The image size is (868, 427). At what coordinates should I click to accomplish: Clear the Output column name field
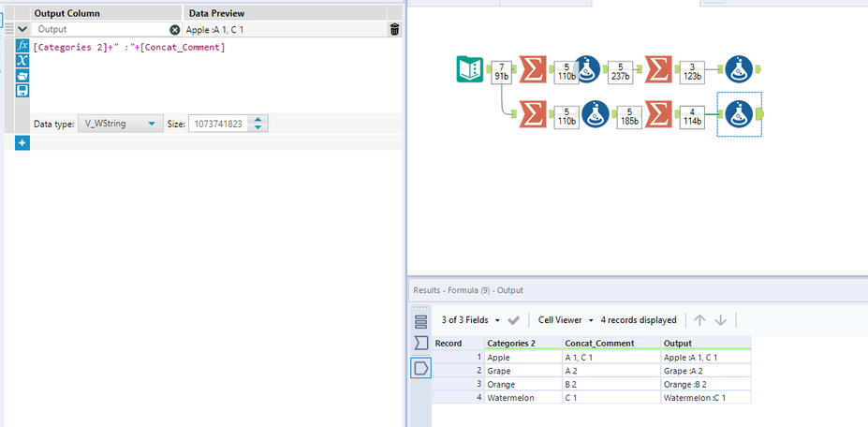coord(175,29)
